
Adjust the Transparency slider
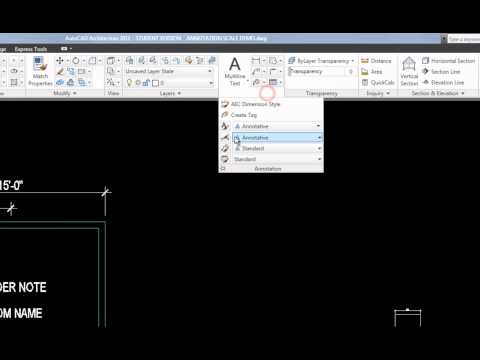[320, 71]
